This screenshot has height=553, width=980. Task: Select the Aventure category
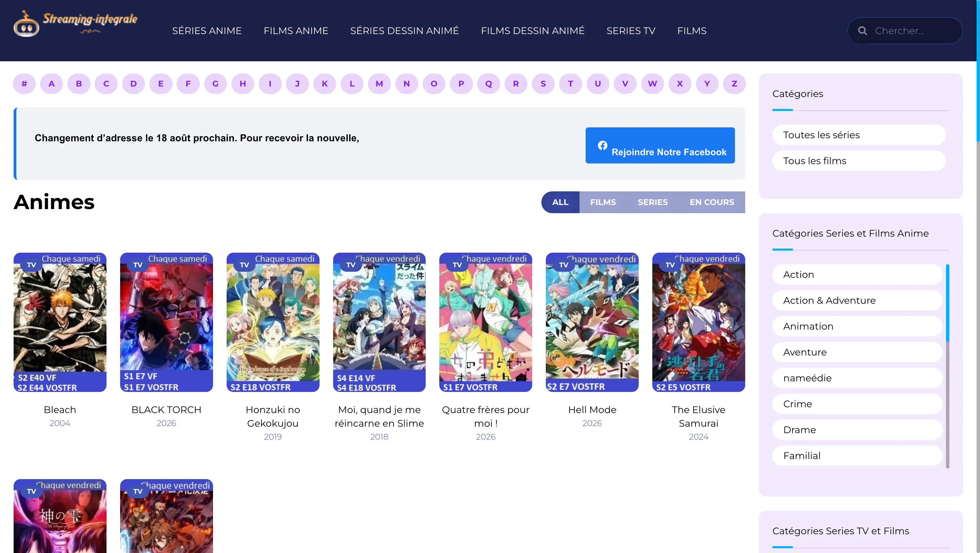click(857, 352)
